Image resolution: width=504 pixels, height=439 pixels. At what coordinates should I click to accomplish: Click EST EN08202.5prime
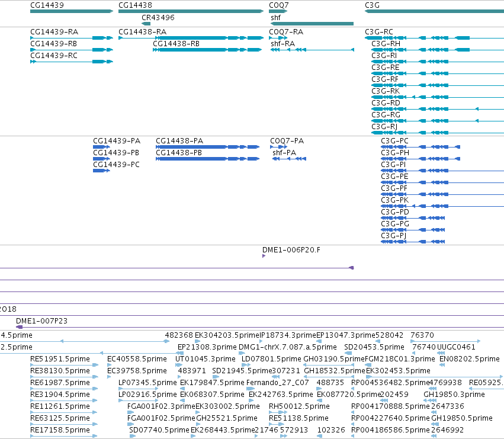pos(470,359)
